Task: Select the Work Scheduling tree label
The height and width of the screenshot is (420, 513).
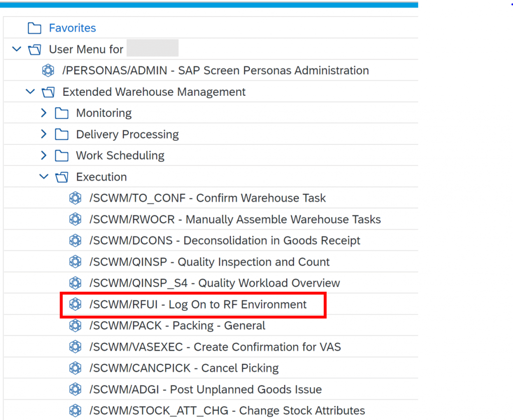Action: [120, 156]
